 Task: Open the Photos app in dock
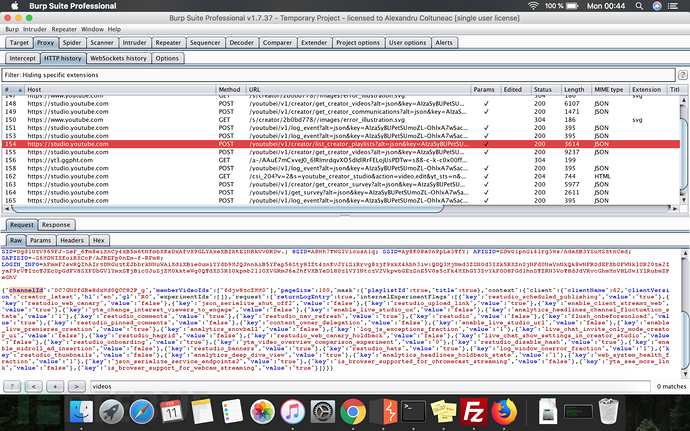pyautogui.click(x=262, y=413)
